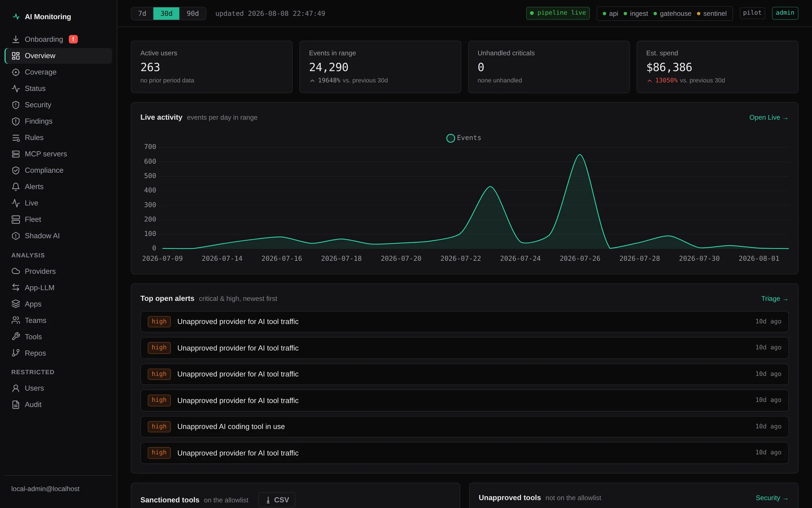Click the AI Monitoring logo icon
This screenshot has height=508, width=812.
pos(16,17)
